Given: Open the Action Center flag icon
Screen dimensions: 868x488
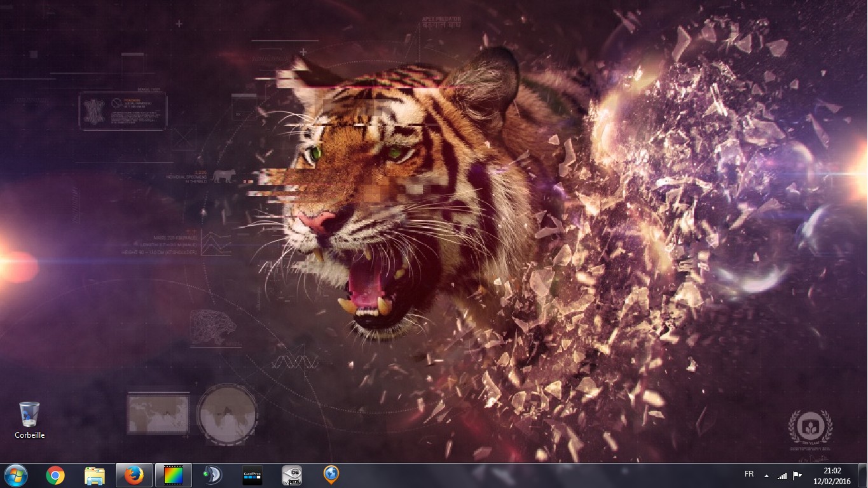Looking at the screenshot, I should [797, 475].
